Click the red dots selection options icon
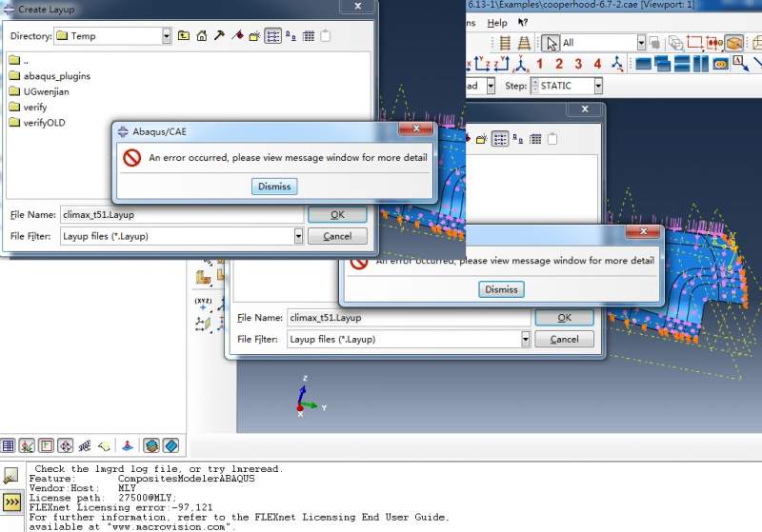This screenshot has height=532, width=762. pos(713,43)
